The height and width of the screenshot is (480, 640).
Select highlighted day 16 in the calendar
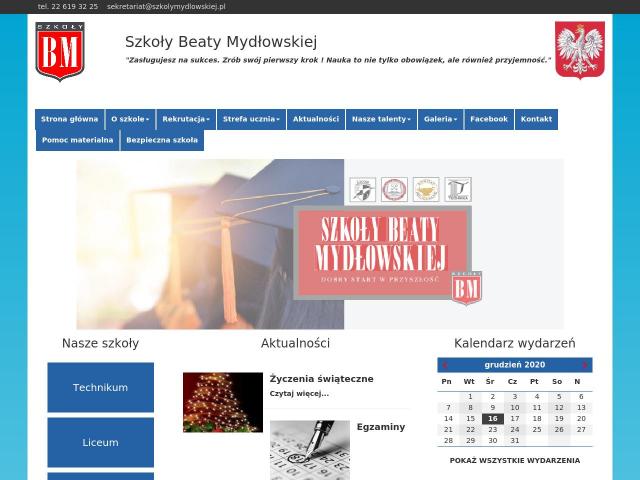coord(493,419)
